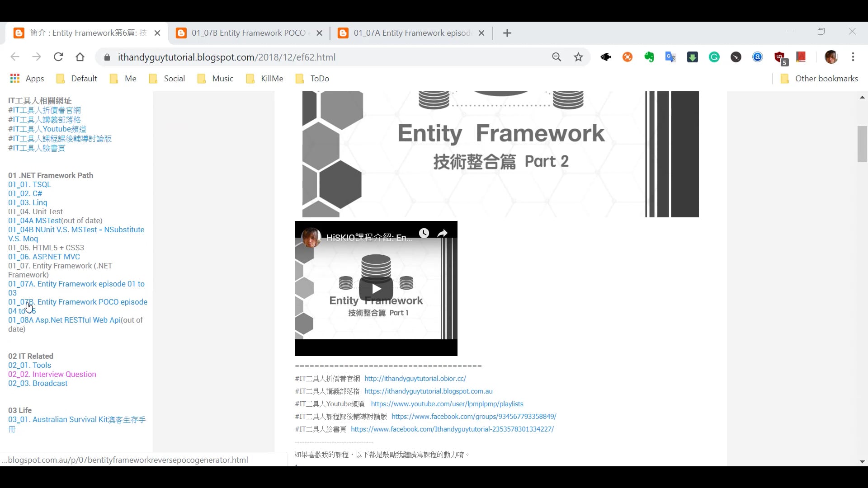This screenshot has height=488, width=868.
Task: Open the 01_03. Linq link
Action: [28, 202]
